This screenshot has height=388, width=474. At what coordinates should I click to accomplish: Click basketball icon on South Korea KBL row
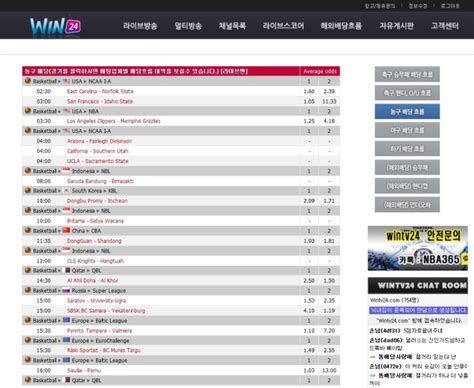28,190
